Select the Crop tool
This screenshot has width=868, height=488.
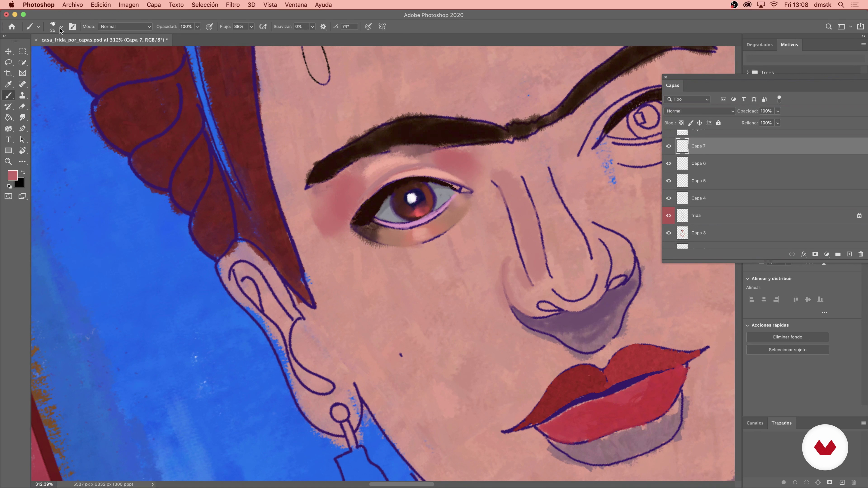[8, 73]
